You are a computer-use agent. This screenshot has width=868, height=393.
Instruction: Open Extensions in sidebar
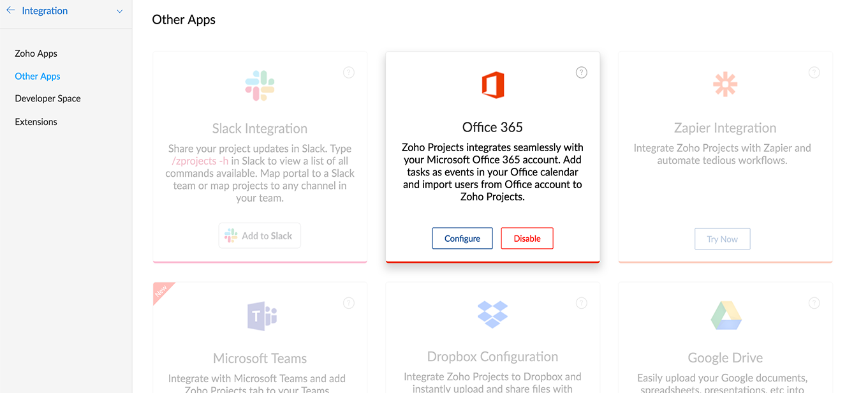[x=36, y=121]
